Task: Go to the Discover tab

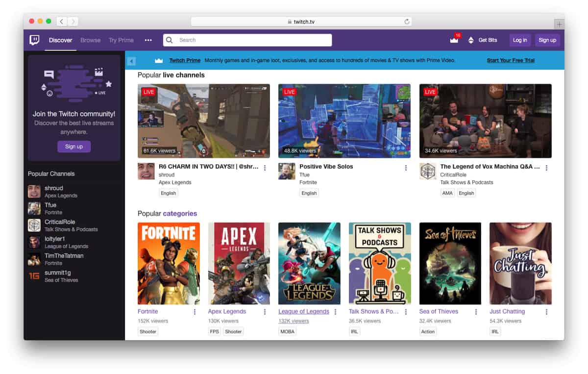Action: pyautogui.click(x=61, y=40)
